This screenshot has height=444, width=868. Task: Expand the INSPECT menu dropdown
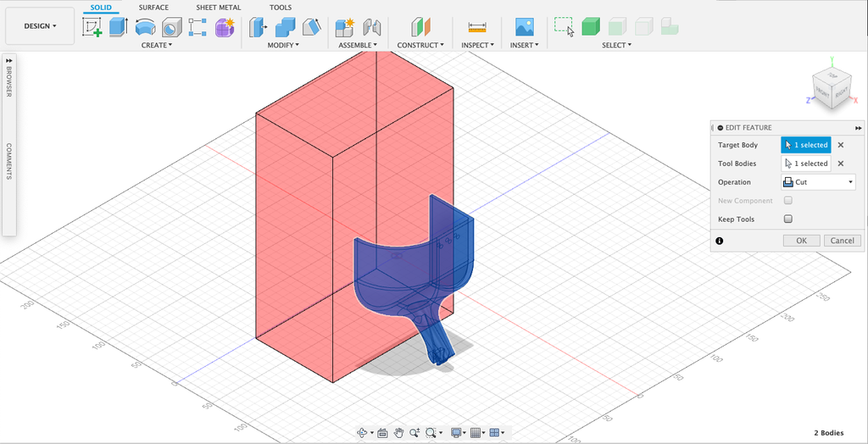point(477,46)
